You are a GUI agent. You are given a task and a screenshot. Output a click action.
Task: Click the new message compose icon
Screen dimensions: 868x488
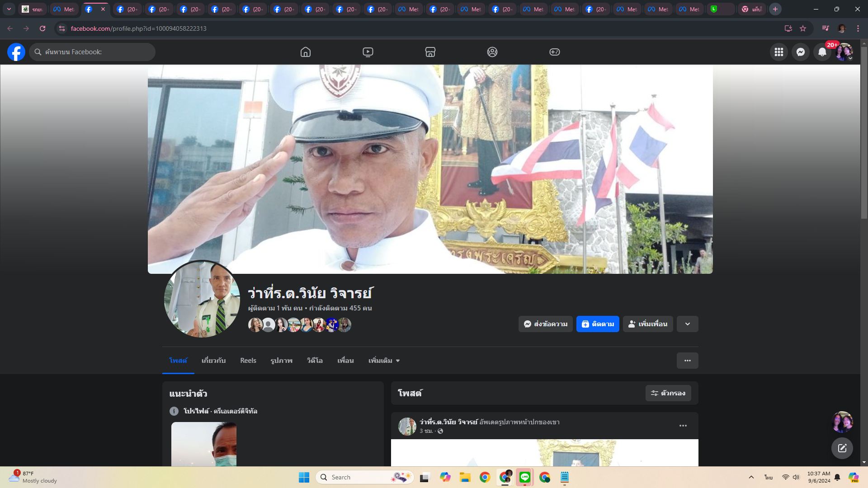[842, 448]
